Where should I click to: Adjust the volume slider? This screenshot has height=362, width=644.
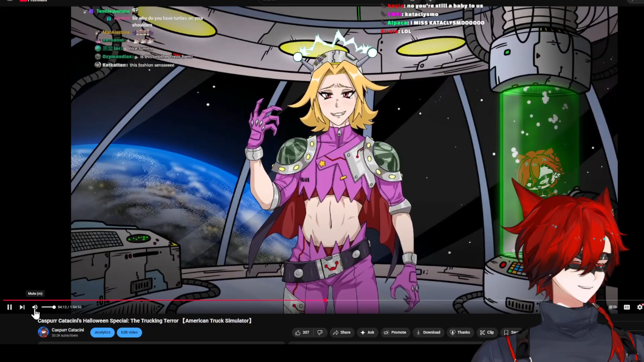point(48,307)
